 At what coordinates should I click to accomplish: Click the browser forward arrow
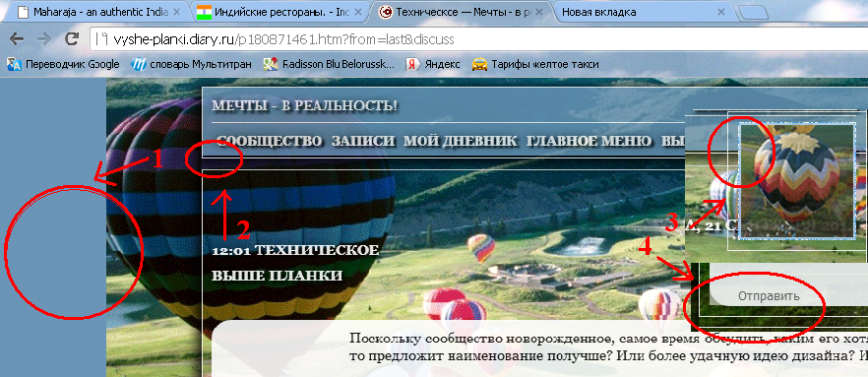click(x=43, y=39)
